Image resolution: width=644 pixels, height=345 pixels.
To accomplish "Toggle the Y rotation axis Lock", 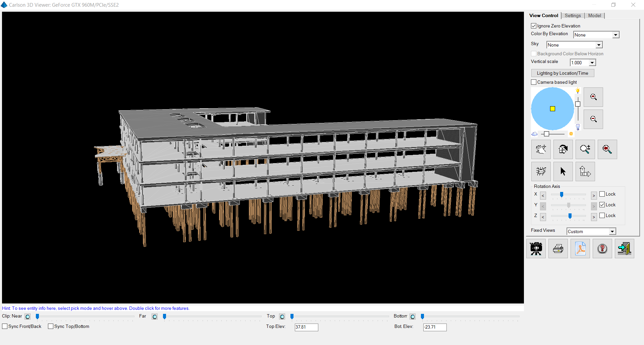I will [602, 205].
